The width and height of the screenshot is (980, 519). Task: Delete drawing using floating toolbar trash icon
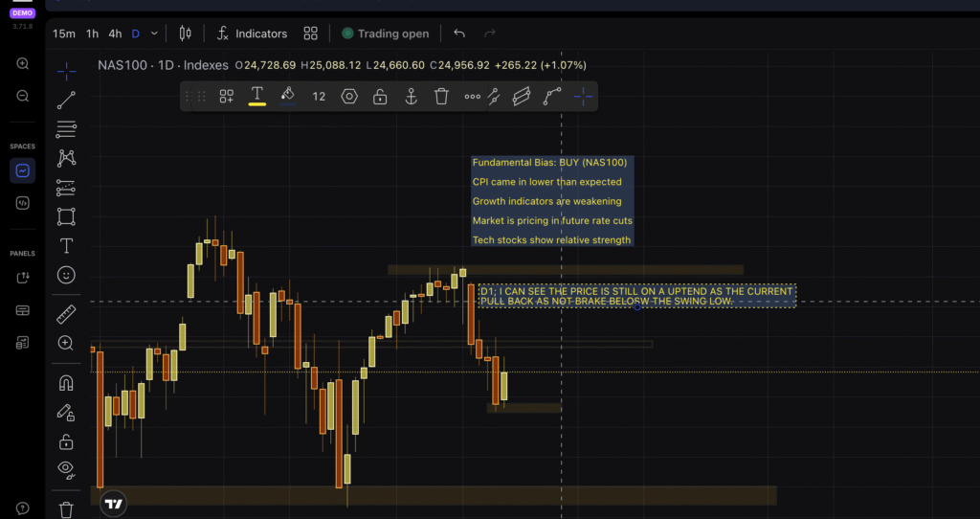(x=441, y=97)
